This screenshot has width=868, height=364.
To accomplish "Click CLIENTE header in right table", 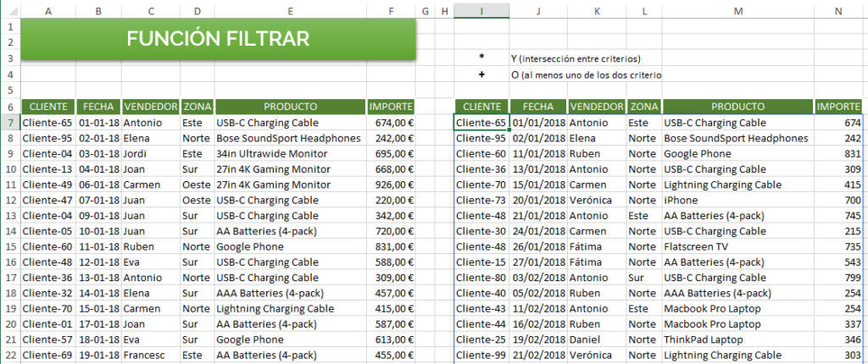I will click(481, 107).
